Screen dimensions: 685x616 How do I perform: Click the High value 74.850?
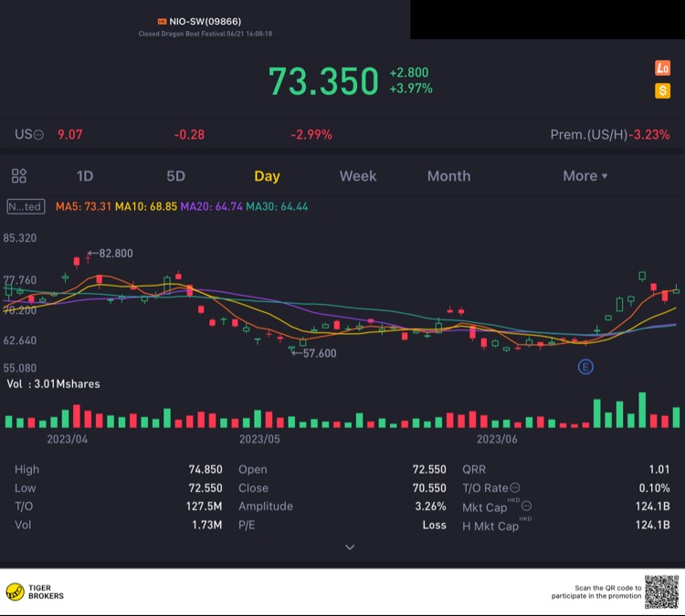click(205, 470)
